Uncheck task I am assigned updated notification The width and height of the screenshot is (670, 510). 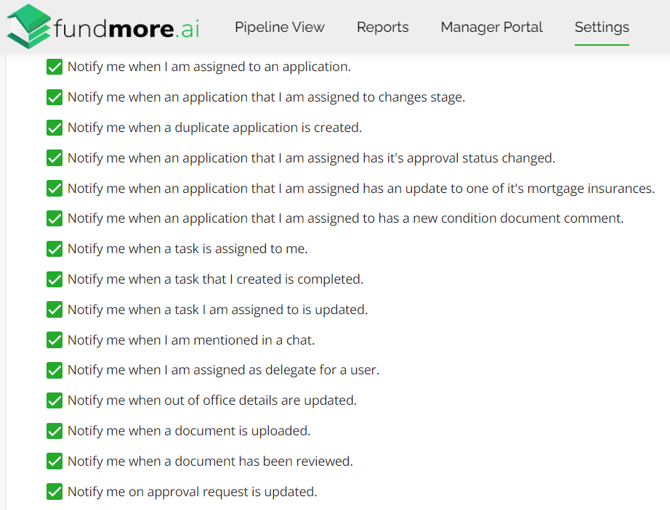(55, 309)
